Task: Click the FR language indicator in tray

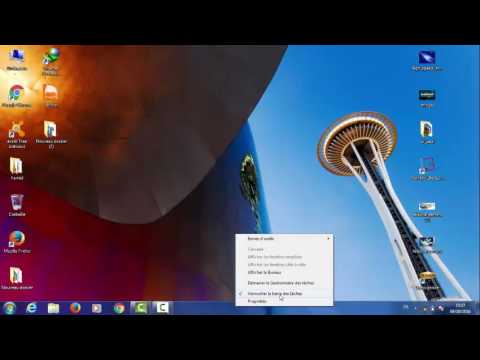Action: click(406, 307)
